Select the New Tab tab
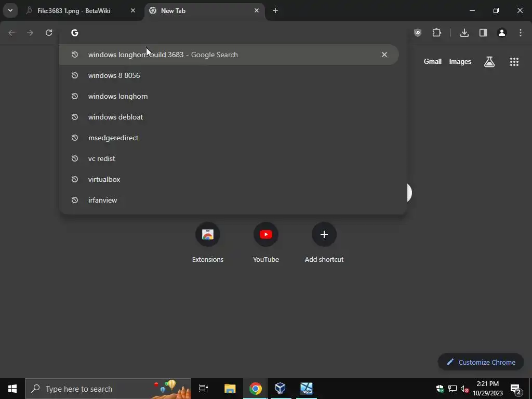 [x=205, y=11]
